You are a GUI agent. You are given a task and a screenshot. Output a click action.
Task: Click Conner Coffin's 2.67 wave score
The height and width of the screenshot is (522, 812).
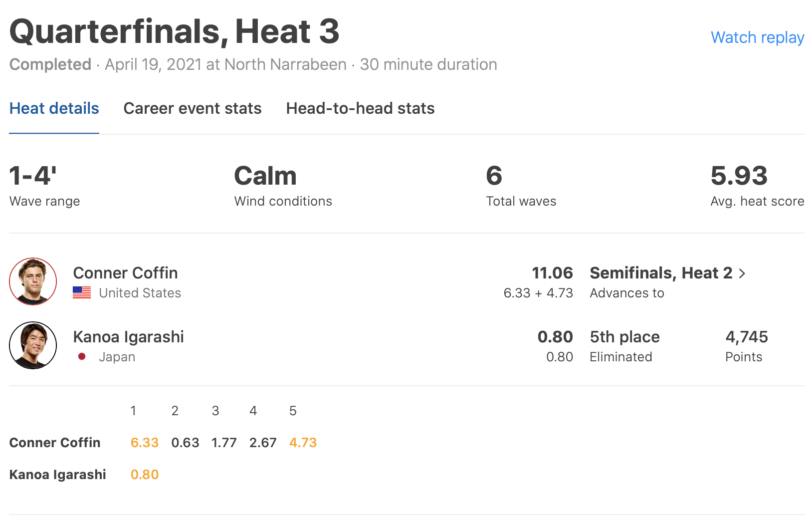pos(263,443)
